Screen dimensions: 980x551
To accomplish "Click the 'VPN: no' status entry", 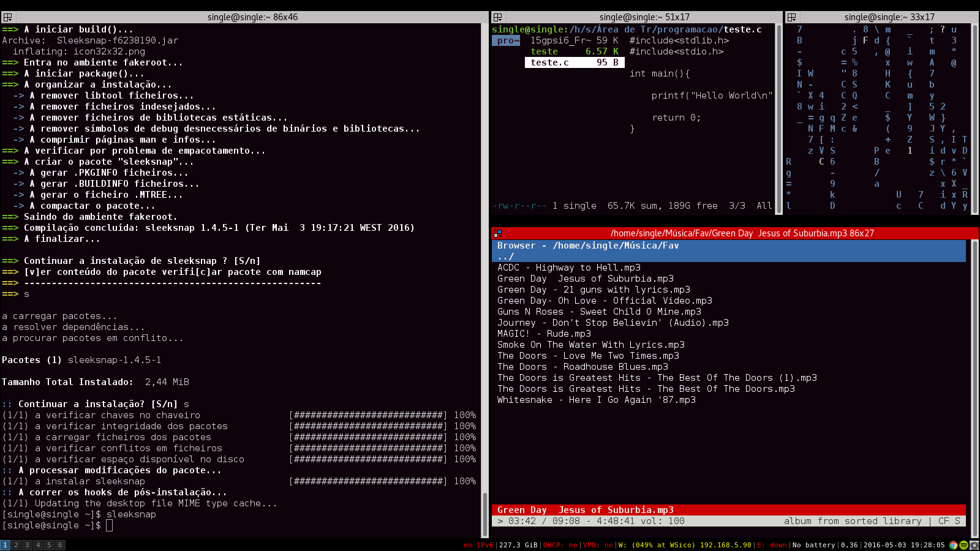I will click(x=598, y=545).
